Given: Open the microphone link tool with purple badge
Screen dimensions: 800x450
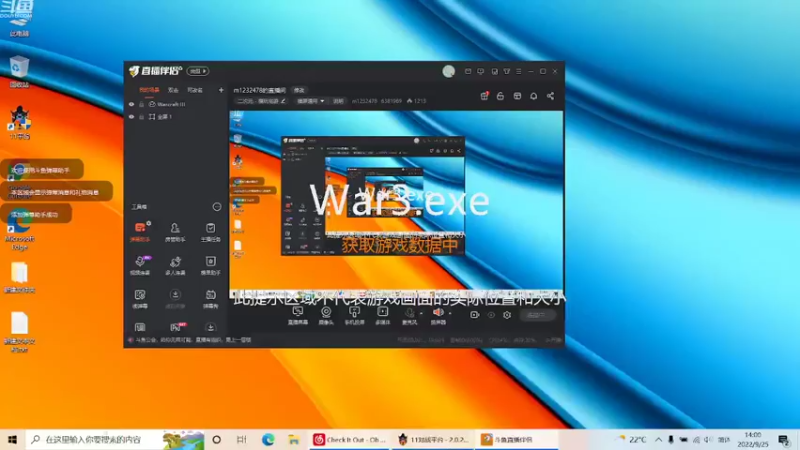Looking at the screenshot, I should [x=140, y=265].
